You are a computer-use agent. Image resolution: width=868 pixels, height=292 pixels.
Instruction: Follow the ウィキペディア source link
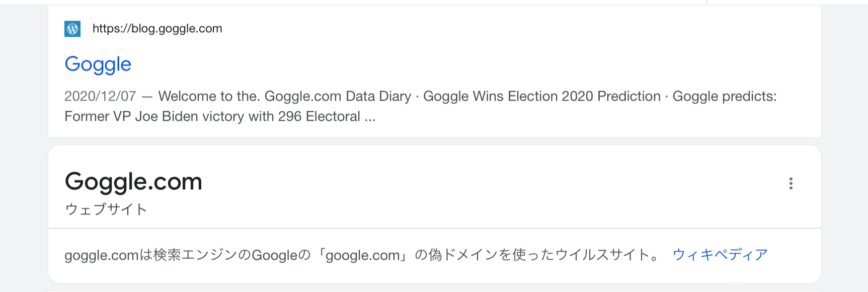click(720, 255)
